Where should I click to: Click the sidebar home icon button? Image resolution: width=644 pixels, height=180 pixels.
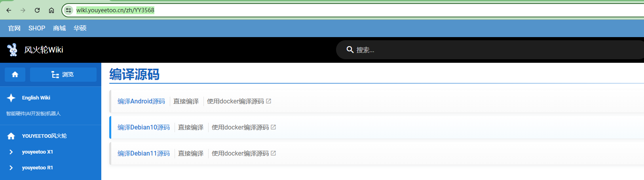(x=15, y=75)
